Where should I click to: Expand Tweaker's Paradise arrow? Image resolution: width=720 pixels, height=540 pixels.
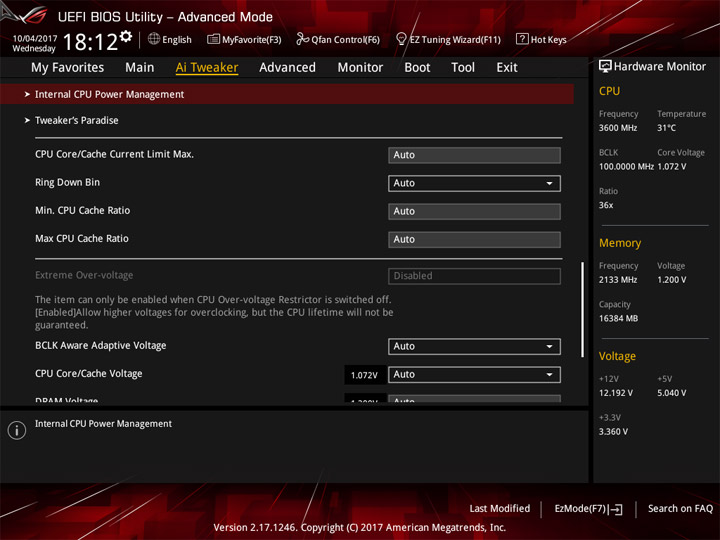point(27,120)
